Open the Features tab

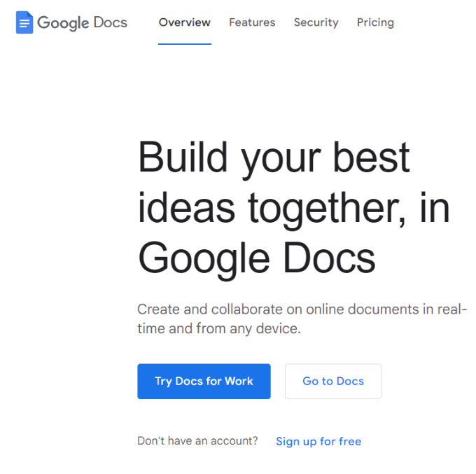(x=252, y=22)
